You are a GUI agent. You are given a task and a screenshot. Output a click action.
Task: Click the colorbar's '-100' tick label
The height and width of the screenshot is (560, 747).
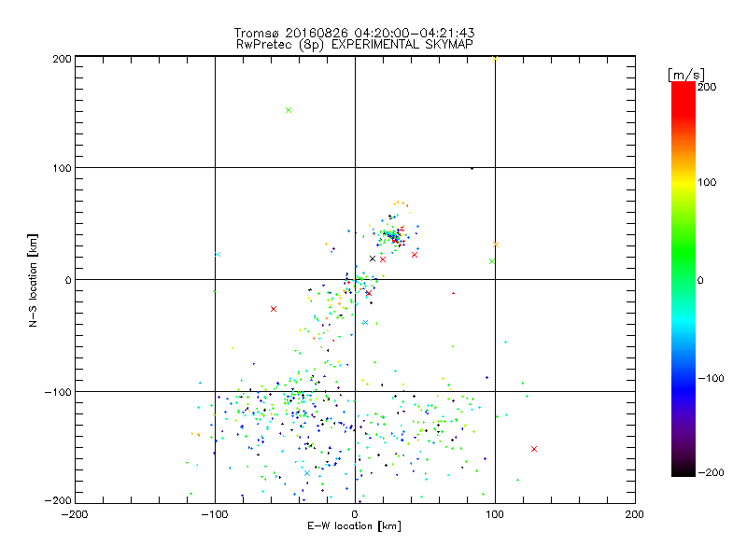711,379
